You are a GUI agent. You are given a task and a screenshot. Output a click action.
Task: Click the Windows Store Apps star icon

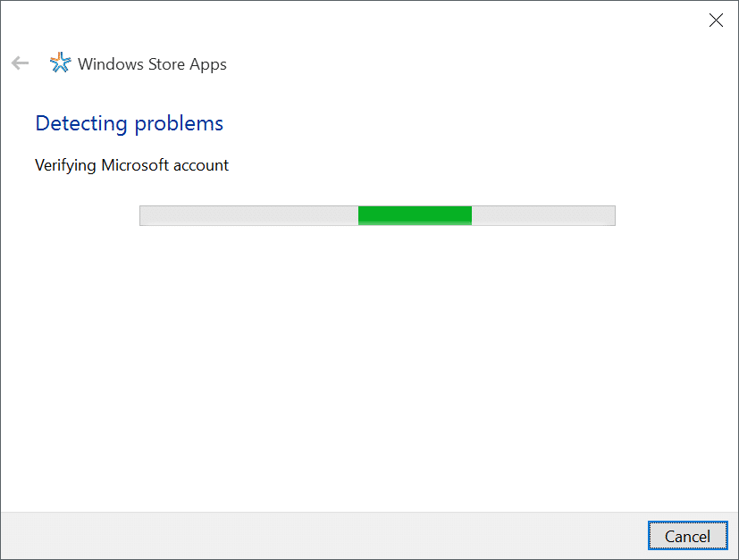(61, 63)
